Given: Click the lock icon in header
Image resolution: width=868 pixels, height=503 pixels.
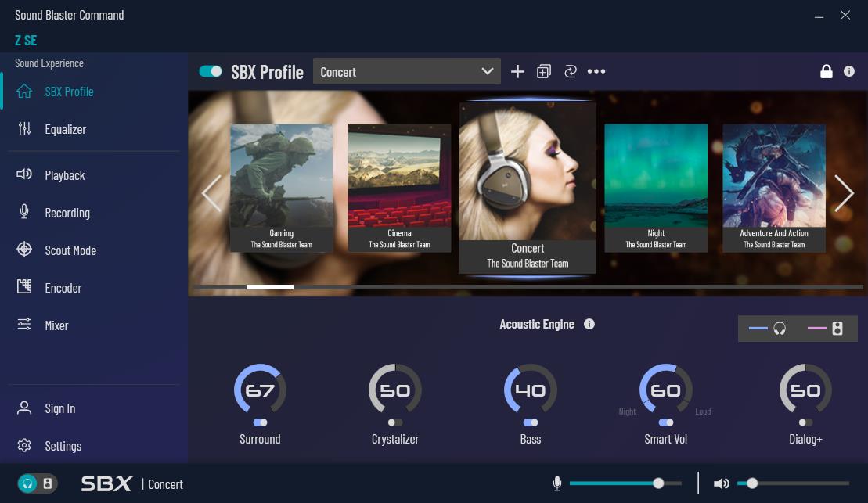Looking at the screenshot, I should click(x=826, y=72).
